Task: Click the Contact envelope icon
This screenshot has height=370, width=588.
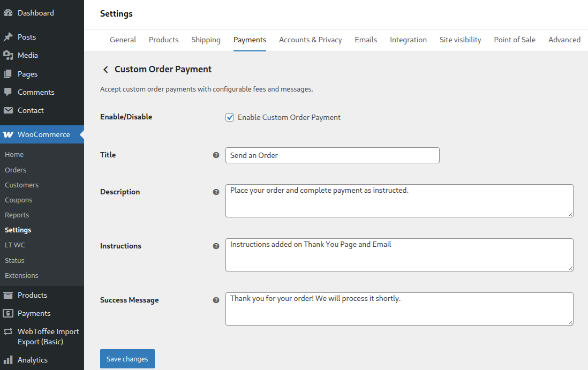Action: [x=8, y=111]
